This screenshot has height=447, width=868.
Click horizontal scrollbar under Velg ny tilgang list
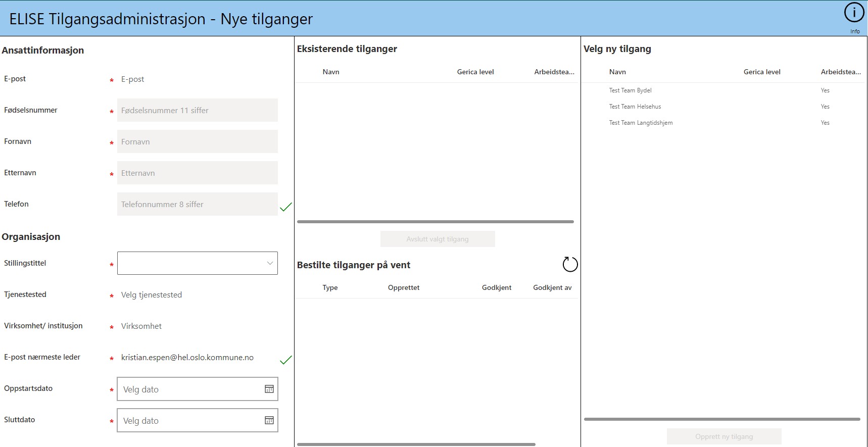tap(722, 419)
